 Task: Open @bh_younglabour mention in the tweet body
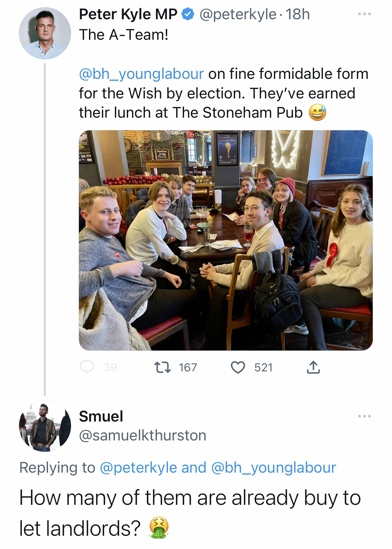point(141,74)
